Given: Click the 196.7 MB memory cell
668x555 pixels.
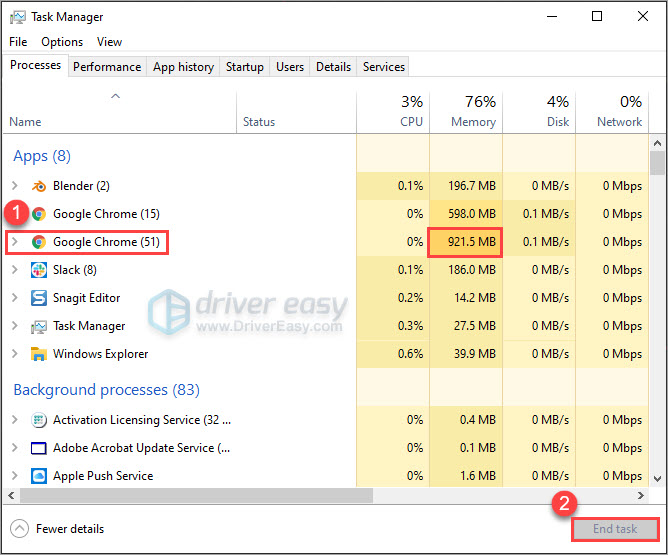Looking at the screenshot, I should point(466,186).
